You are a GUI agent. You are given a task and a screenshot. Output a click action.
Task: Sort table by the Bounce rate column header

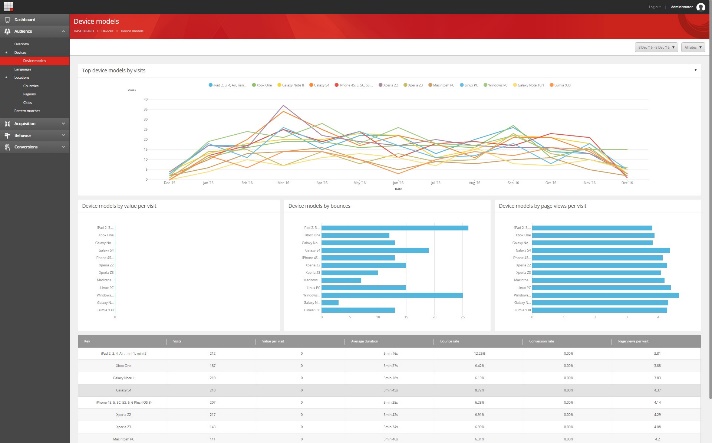point(478,341)
